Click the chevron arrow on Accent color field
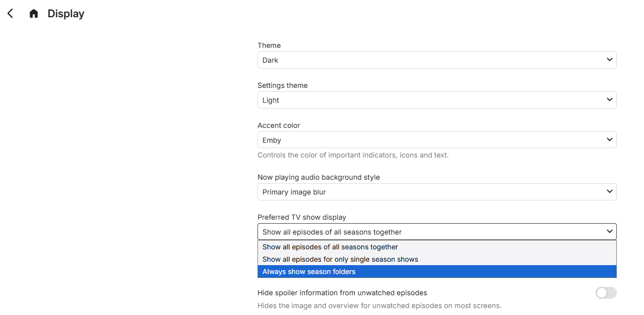 609,140
